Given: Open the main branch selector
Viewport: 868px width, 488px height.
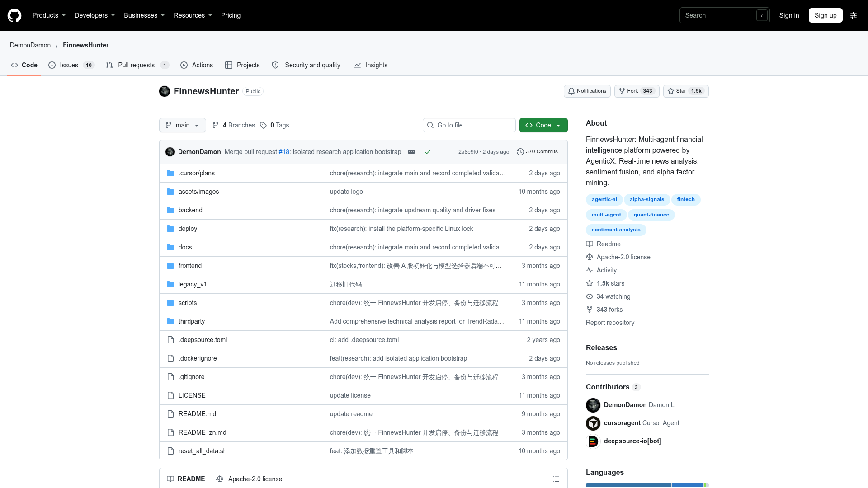Looking at the screenshot, I should (x=183, y=125).
